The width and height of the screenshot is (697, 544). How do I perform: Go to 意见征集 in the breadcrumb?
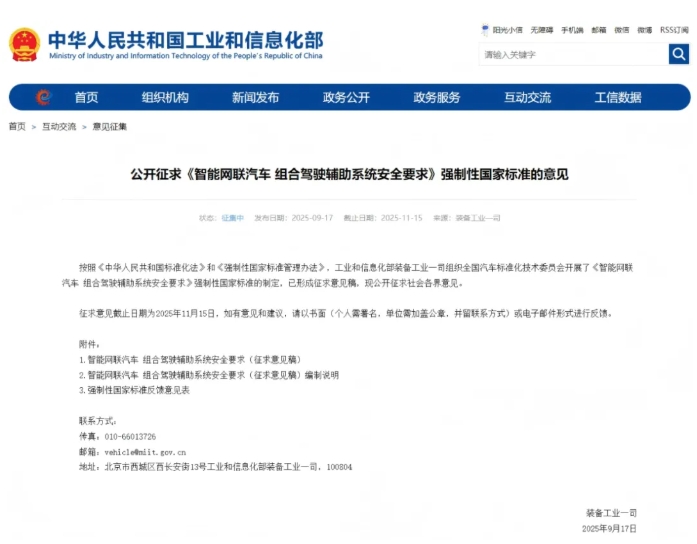109,127
